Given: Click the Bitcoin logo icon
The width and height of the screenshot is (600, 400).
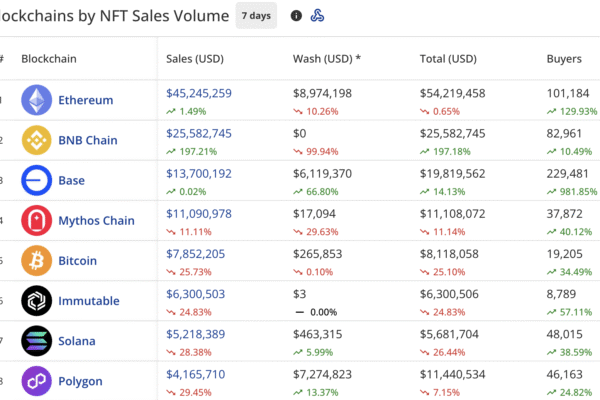Looking at the screenshot, I should (37, 260).
